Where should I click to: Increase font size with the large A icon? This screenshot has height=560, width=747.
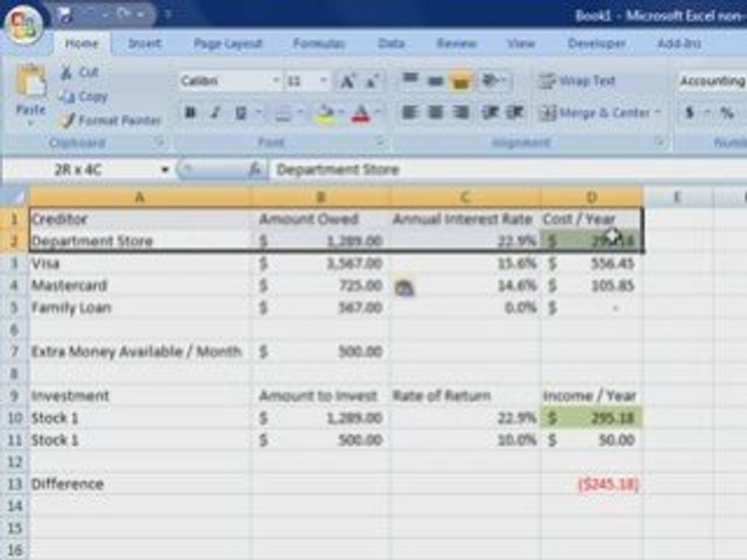(347, 82)
